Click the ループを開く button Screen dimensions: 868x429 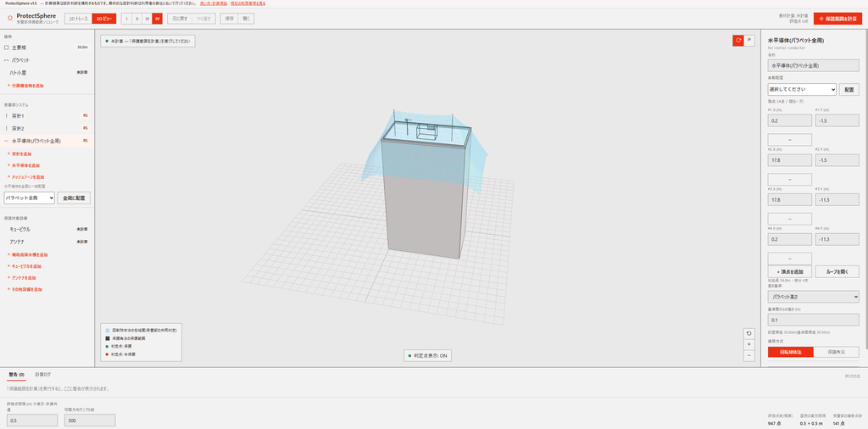[x=837, y=271]
